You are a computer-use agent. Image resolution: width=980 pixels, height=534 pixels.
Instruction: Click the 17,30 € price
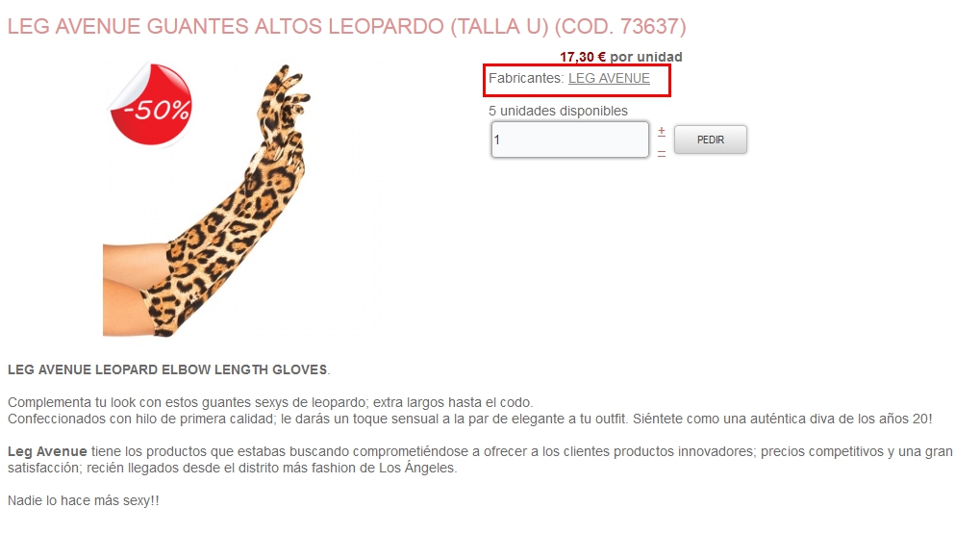583,57
